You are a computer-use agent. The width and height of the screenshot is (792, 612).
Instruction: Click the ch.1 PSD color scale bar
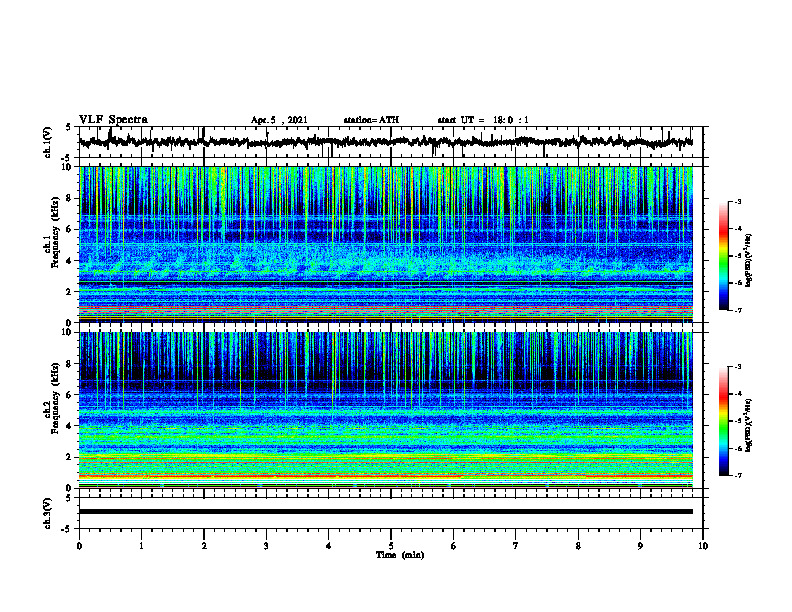(724, 256)
